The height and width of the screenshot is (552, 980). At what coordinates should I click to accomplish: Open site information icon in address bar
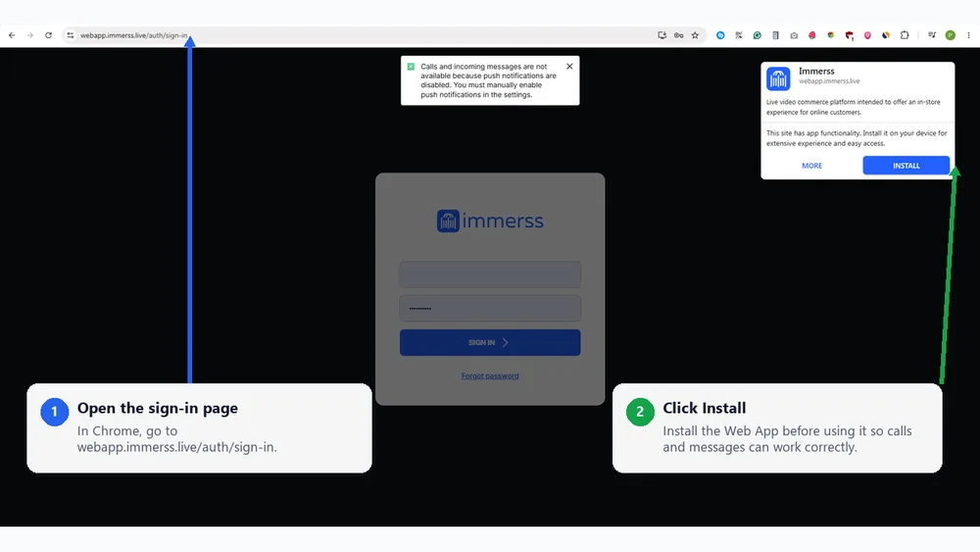click(70, 35)
